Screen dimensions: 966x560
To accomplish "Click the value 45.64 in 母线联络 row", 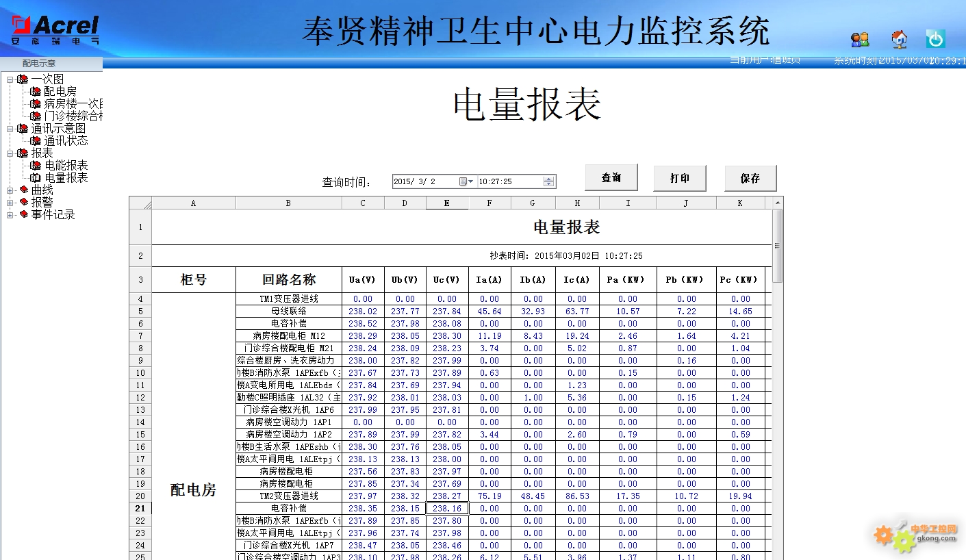I will tap(490, 311).
